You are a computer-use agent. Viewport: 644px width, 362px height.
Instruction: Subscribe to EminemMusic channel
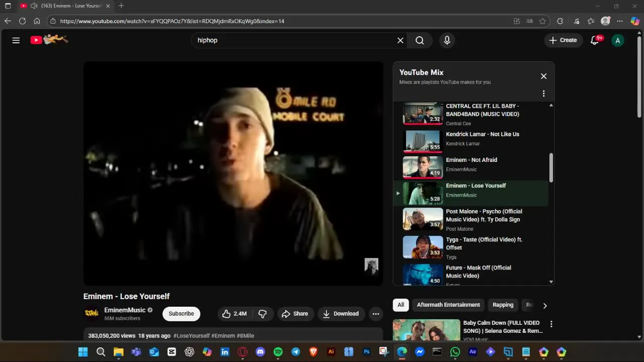[x=181, y=314]
